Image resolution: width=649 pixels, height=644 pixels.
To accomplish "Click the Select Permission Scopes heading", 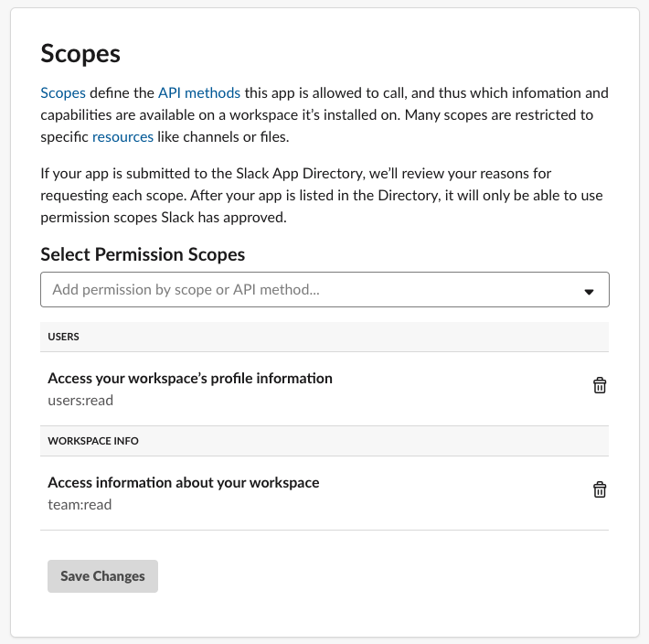I will [x=144, y=254].
